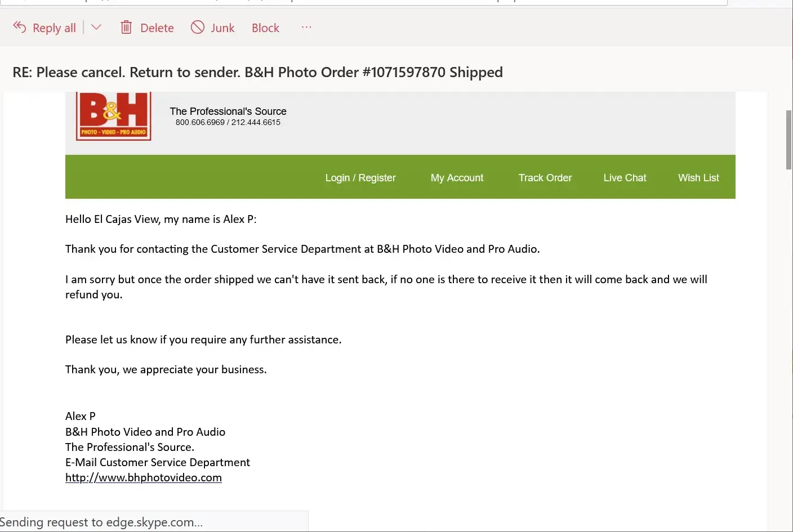The height and width of the screenshot is (532, 793).
Task: Expand the reply options dropdown chevron
Action: tap(96, 27)
